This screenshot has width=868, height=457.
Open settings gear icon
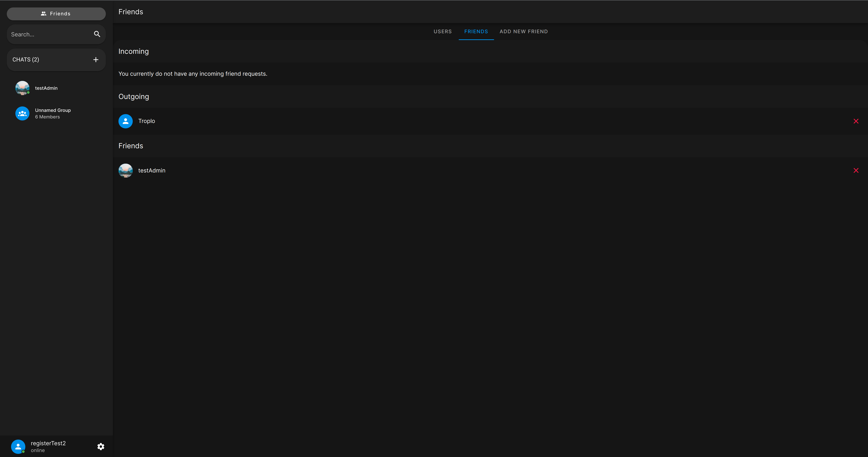pos(101,447)
